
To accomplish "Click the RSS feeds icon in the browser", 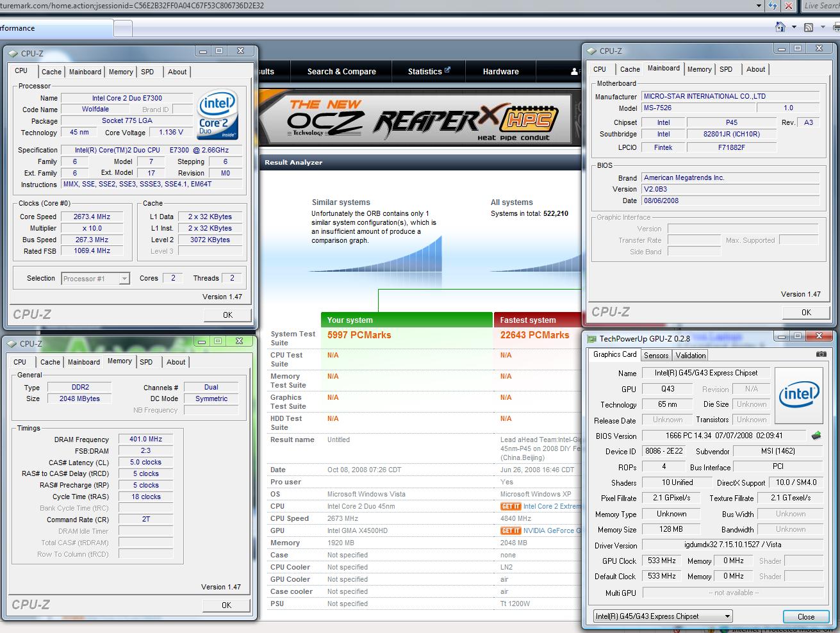I will click(x=809, y=28).
